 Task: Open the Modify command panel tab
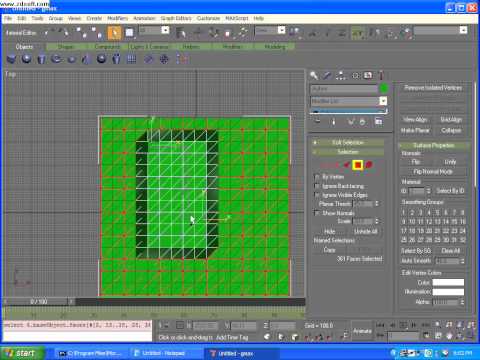point(327,76)
